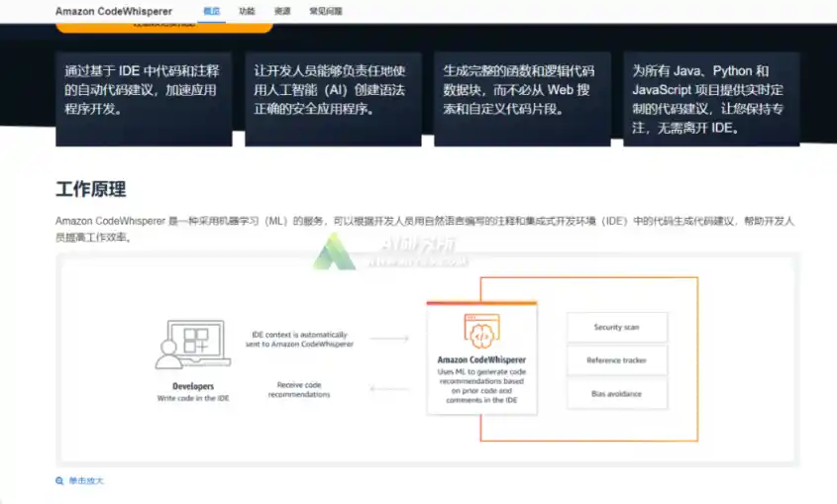Viewport: 837px width, 504px height.
Task: Click the 'Write code in the IDE' caption
Action: coord(193,398)
